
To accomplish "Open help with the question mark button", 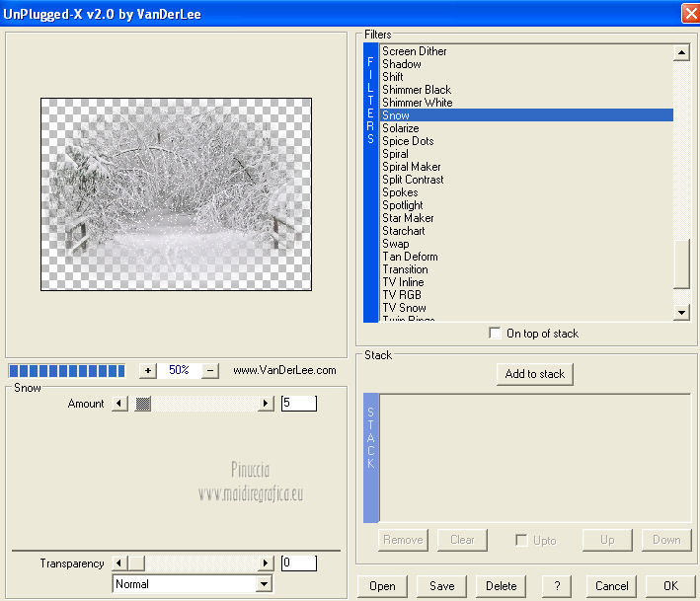I will [x=557, y=586].
